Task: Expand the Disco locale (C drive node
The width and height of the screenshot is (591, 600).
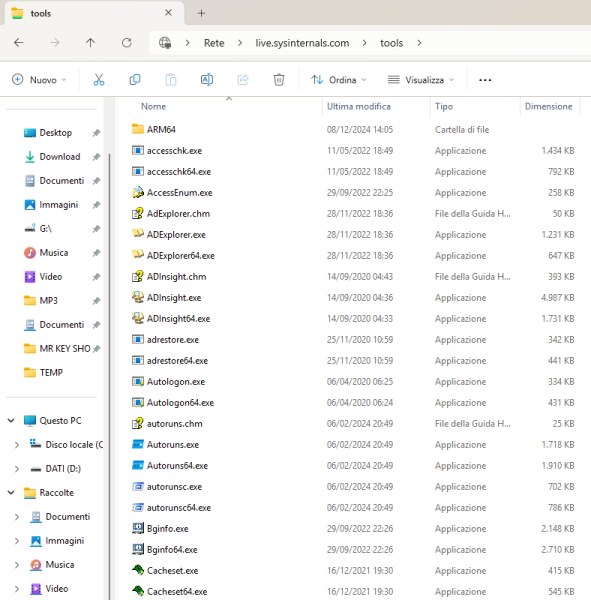Action: click(x=17, y=445)
